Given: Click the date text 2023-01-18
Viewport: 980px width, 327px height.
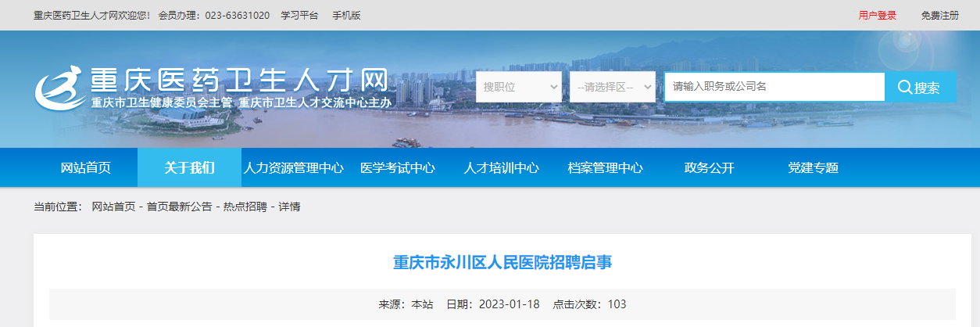Looking at the screenshot, I should (510, 304).
